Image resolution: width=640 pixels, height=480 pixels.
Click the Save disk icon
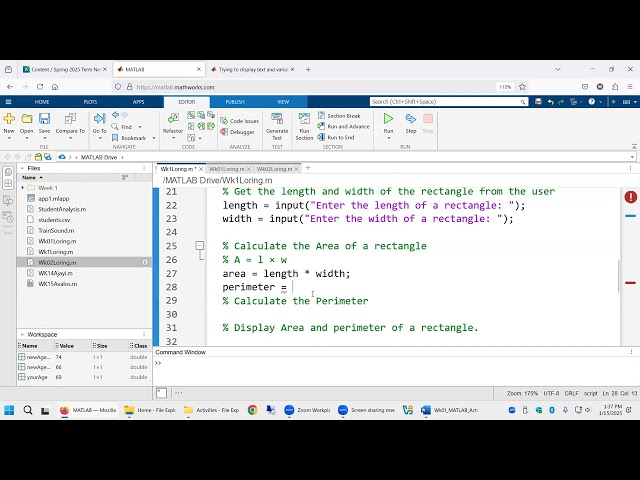[44, 119]
